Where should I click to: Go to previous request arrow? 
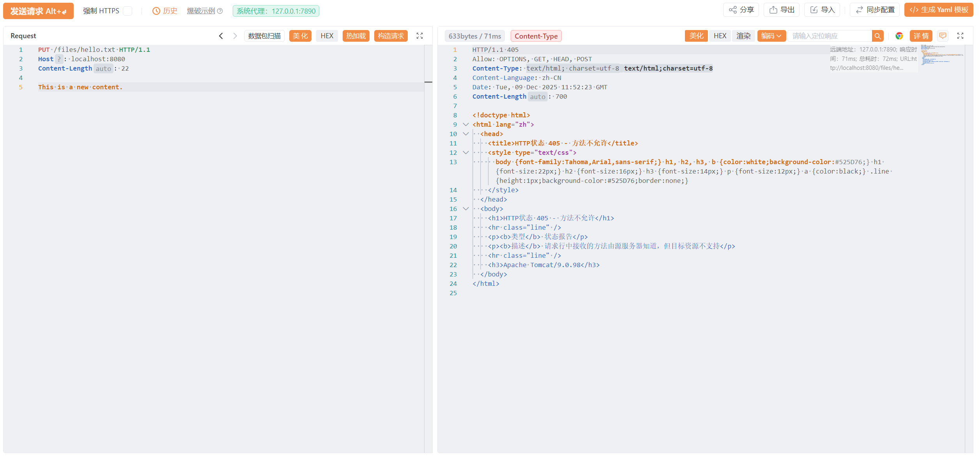[221, 36]
